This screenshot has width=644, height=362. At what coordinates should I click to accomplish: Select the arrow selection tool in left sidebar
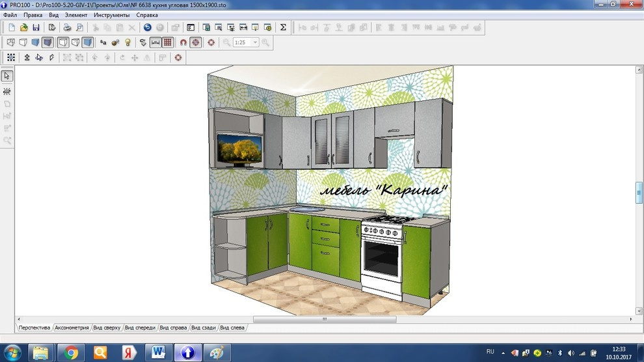point(7,76)
